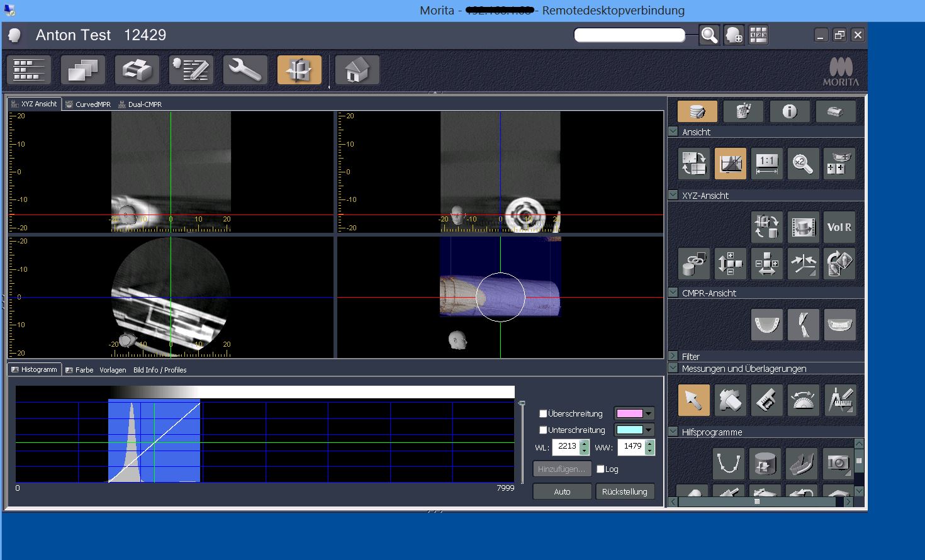Viewport: 925px width, 560px height.
Task: Open the cyan Unterschreitung color dropdown
Action: (x=634, y=430)
